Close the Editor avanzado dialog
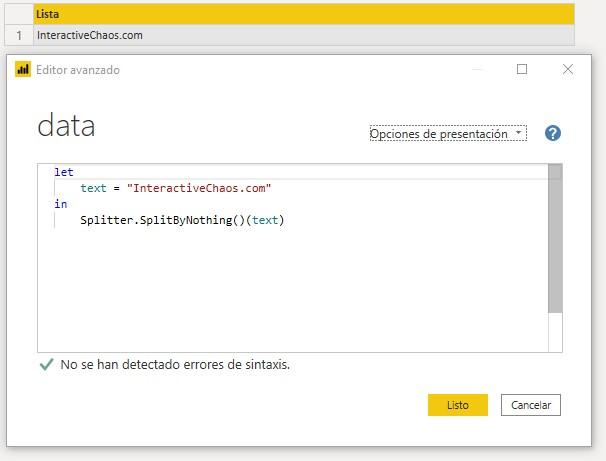The image size is (606, 461). [x=567, y=70]
